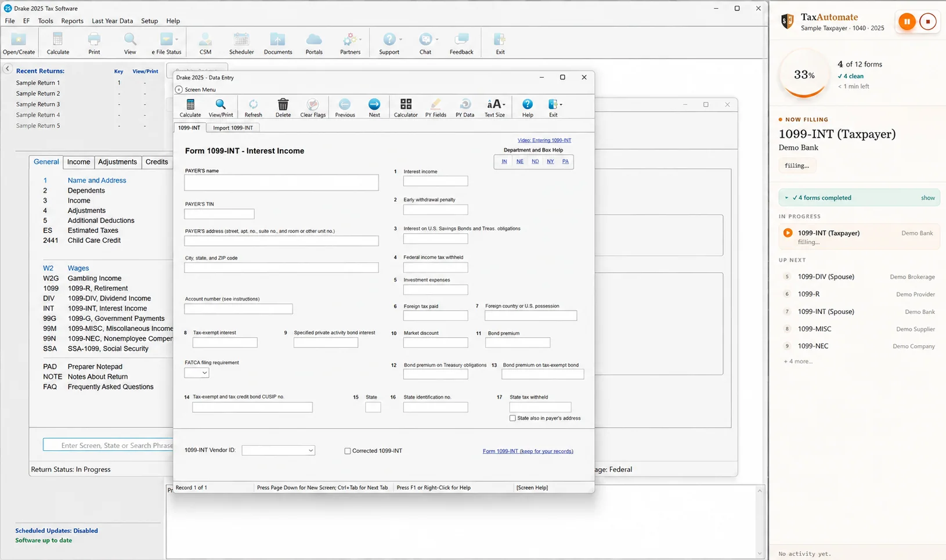Screen dimensions: 946x560
Task: Open the Scheduler calendar
Action: (241, 44)
